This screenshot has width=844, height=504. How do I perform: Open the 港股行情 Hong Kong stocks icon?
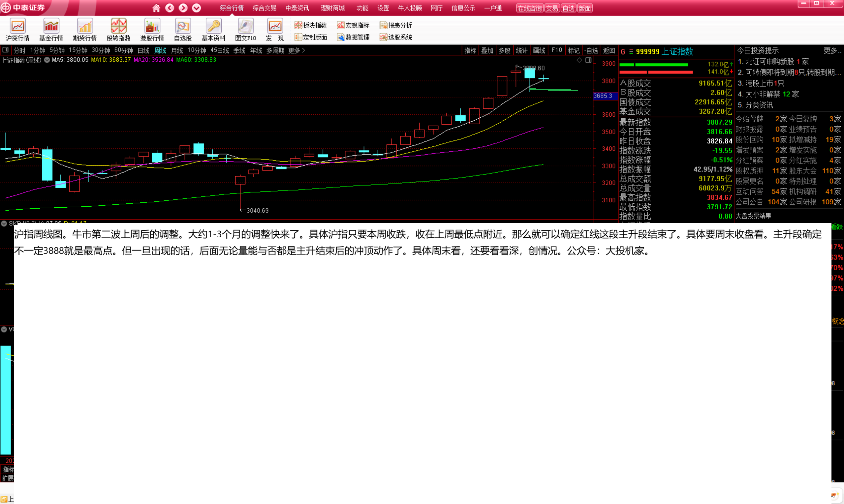[x=152, y=26]
